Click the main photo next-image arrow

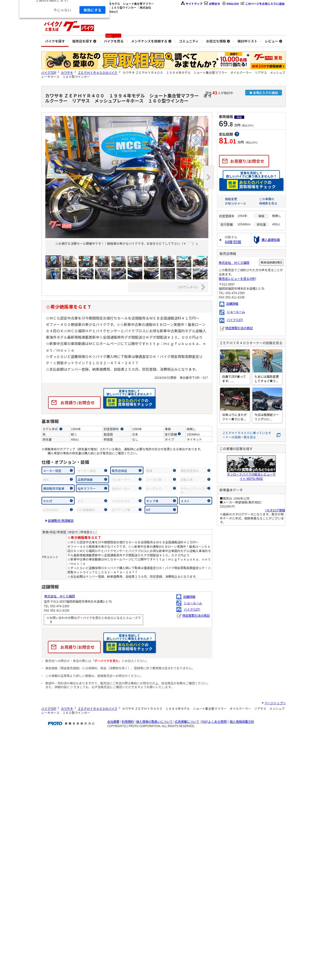coord(208,177)
